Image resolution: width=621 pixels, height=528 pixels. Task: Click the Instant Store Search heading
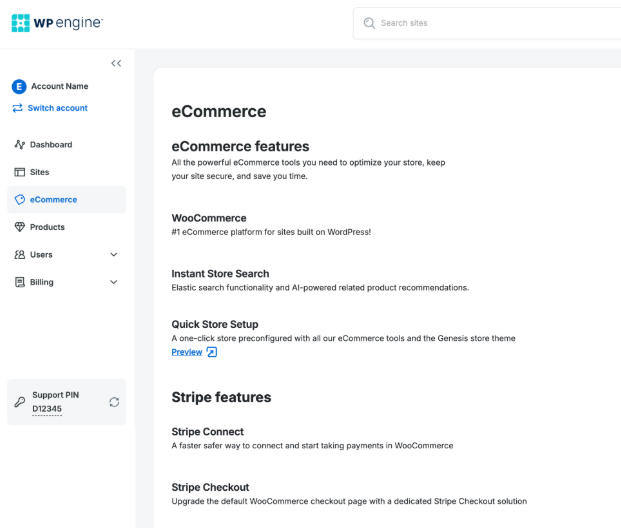[220, 273]
